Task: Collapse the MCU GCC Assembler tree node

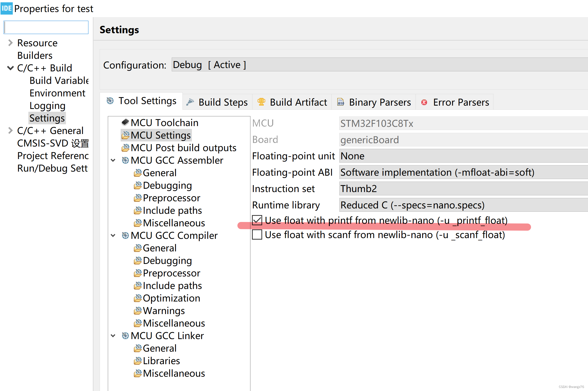Action: [113, 160]
